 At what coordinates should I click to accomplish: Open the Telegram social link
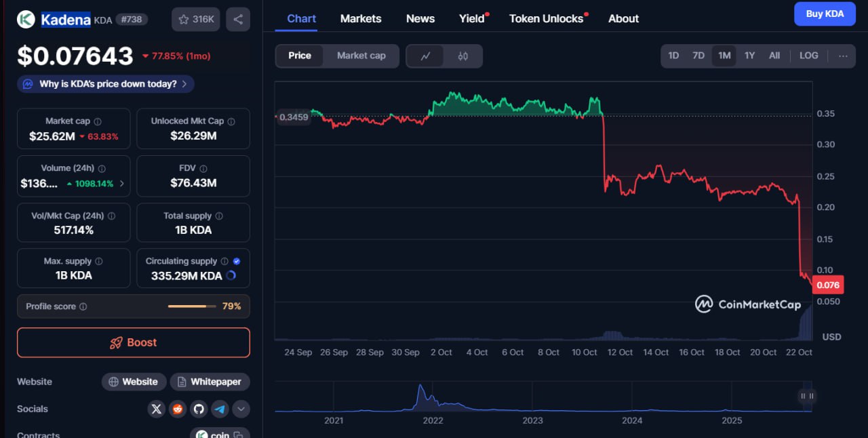click(220, 409)
